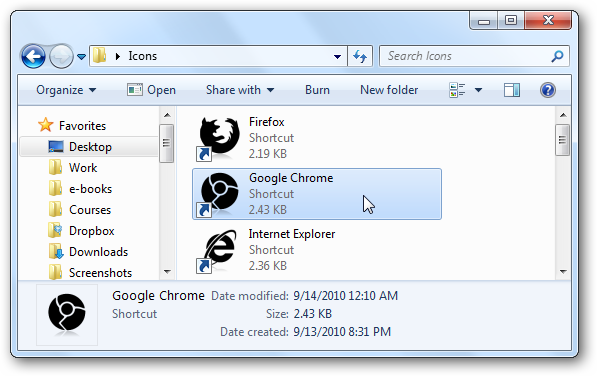Select Desktop in Favorites
Image resolution: width=597 pixels, height=376 pixels.
point(90,147)
